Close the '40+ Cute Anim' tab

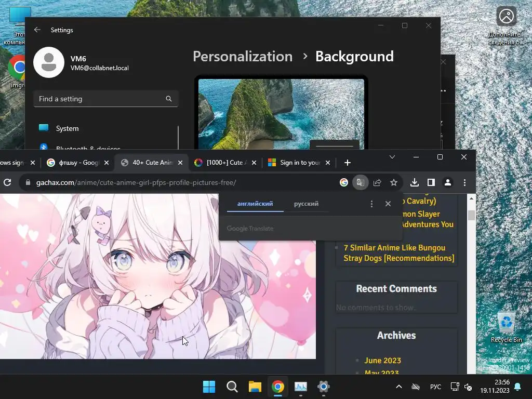180,163
